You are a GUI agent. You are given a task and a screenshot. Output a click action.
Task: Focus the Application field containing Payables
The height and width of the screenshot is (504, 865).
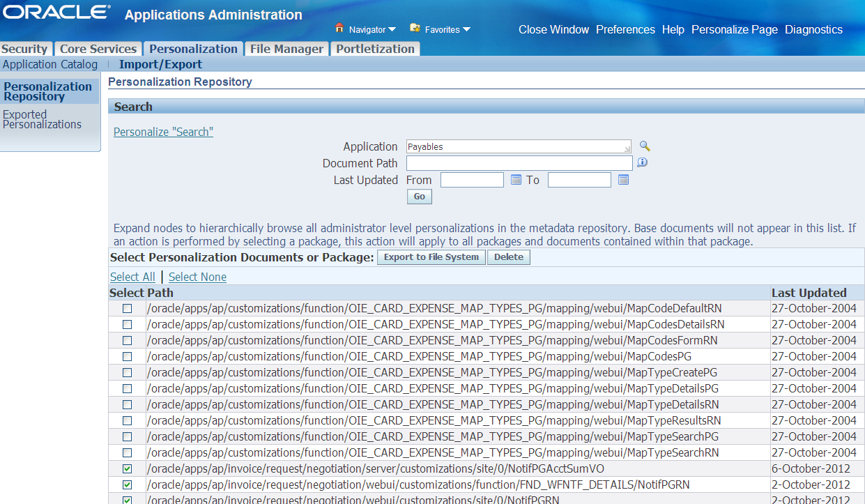[519, 146]
